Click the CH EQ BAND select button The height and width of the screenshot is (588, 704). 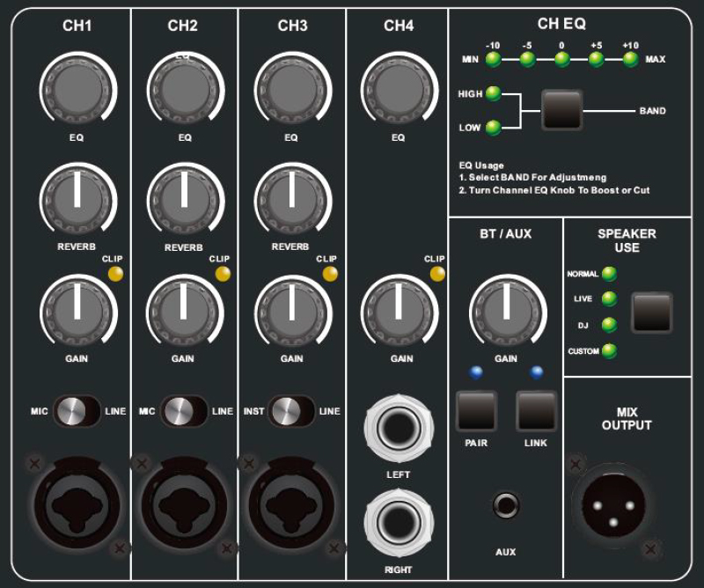click(x=561, y=110)
